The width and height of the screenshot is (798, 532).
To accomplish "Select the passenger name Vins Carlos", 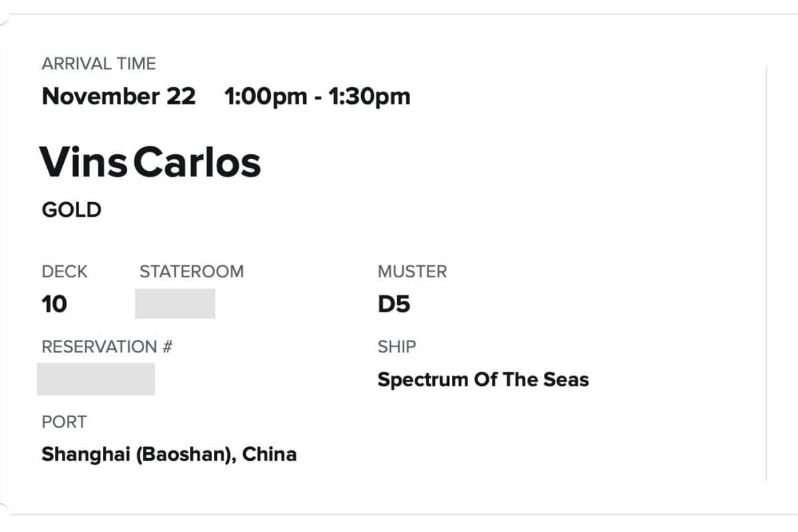I will (x=151, y=162).
